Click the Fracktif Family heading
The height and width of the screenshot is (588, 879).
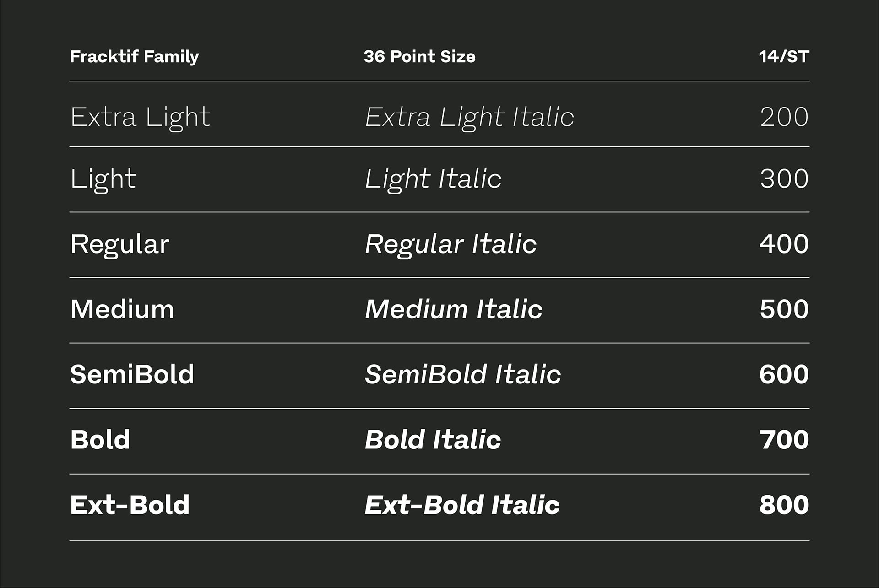click(x=134, y=57)
